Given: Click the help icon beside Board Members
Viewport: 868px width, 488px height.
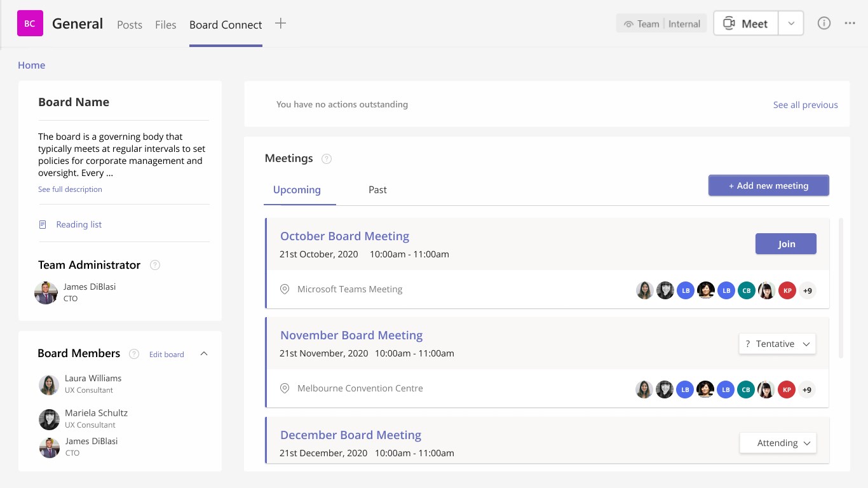Looking at the screenshot, I should (134, 354).
